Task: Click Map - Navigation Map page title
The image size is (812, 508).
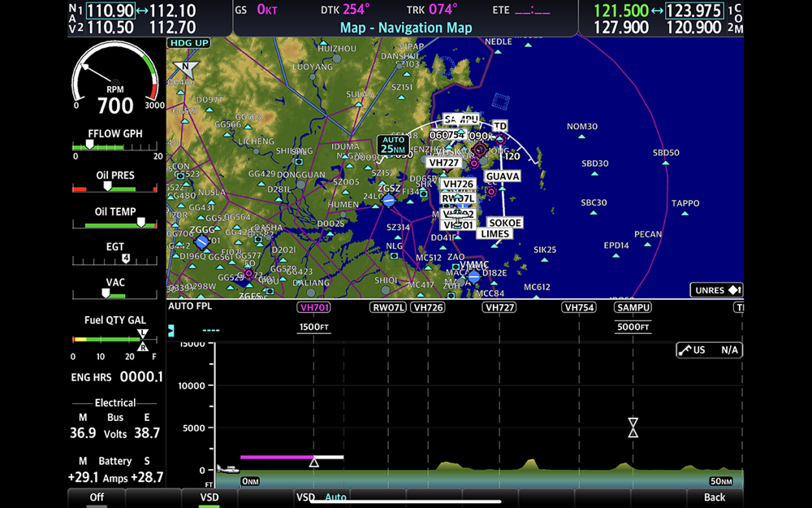Action: pyautogui.click(x=406, y=28)
